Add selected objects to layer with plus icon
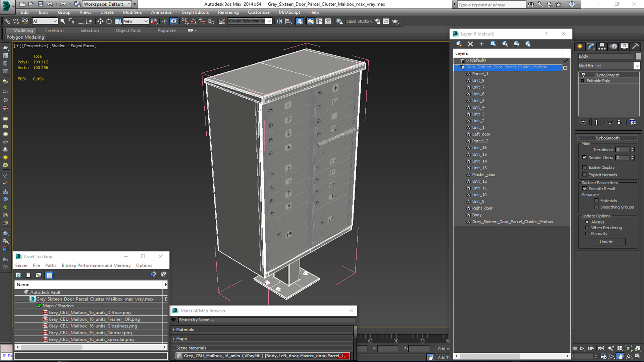This screenshot has width=644, height=362. pyautogui.click(x=482, y=44)
